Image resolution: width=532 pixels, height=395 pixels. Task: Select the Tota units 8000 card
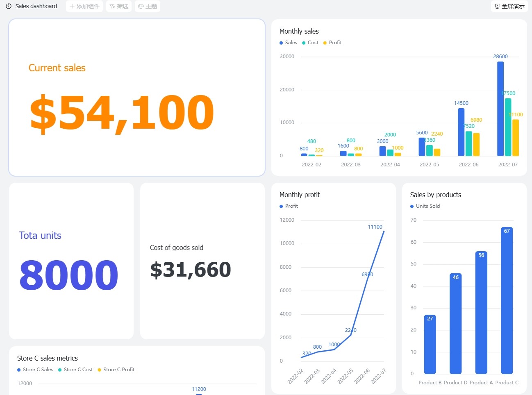click(71, 261)
